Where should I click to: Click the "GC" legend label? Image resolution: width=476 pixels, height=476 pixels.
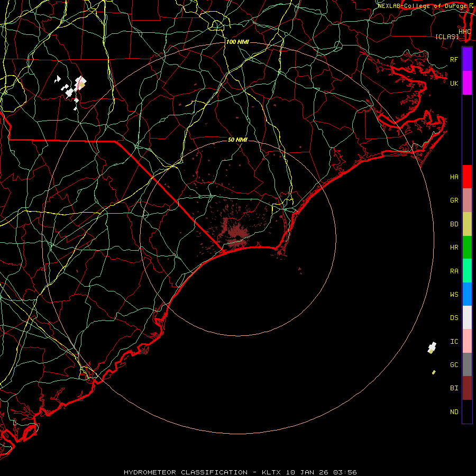tap(454, 365)
